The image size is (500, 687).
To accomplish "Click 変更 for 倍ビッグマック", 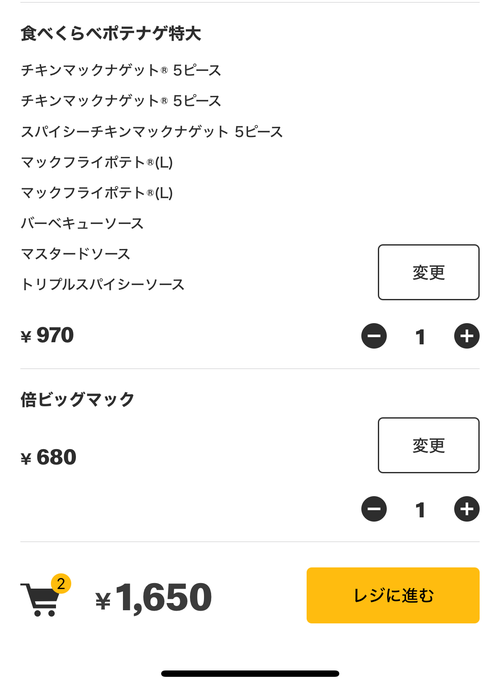I will click(x=429, y=445).
